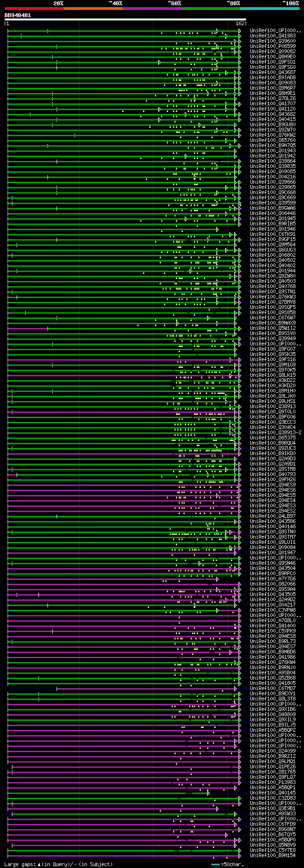Select hit label UniRef100_Q40768
The image size is (304, 868).
click(x=273, y=287)
